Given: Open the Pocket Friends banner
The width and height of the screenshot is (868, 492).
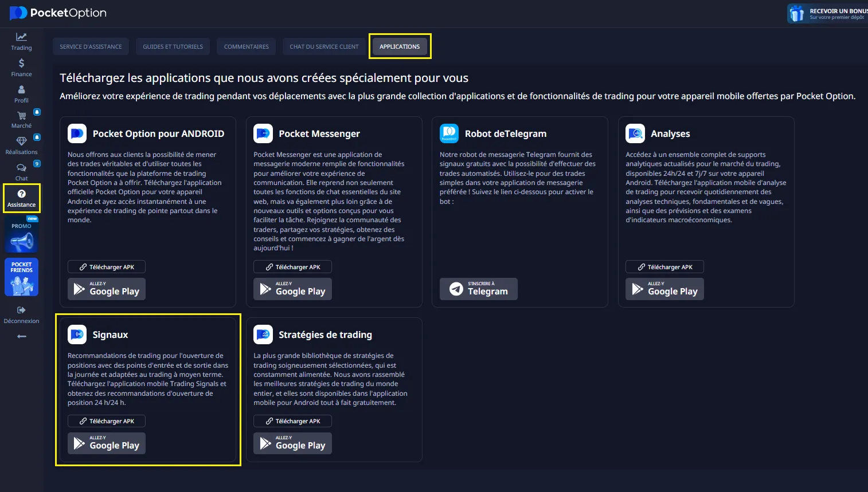Looking at the screenshot, I should point(22,277).
